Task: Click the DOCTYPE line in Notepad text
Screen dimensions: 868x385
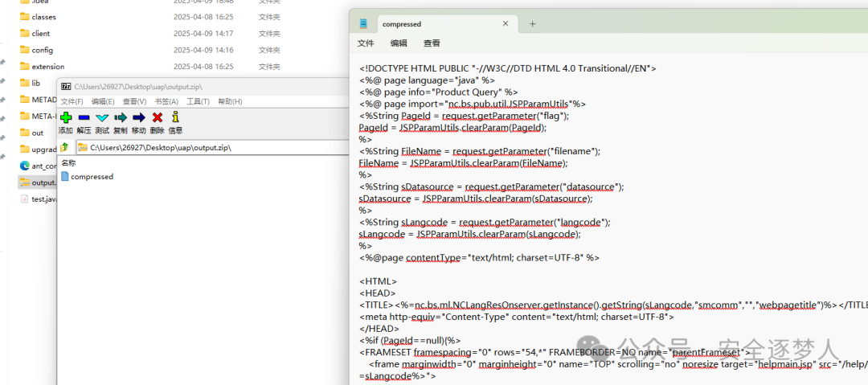Action: click(508, 68)
